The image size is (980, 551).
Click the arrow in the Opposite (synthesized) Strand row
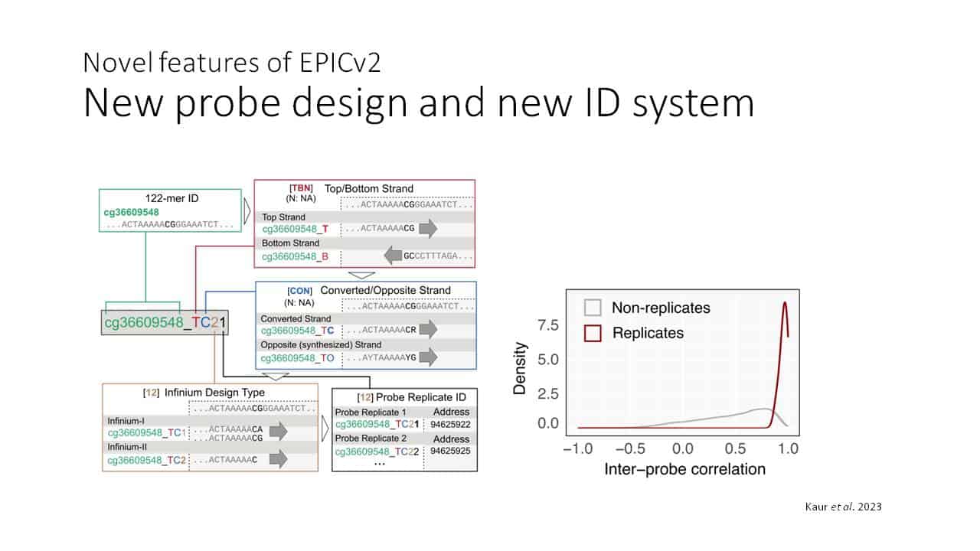coord(428,357)
